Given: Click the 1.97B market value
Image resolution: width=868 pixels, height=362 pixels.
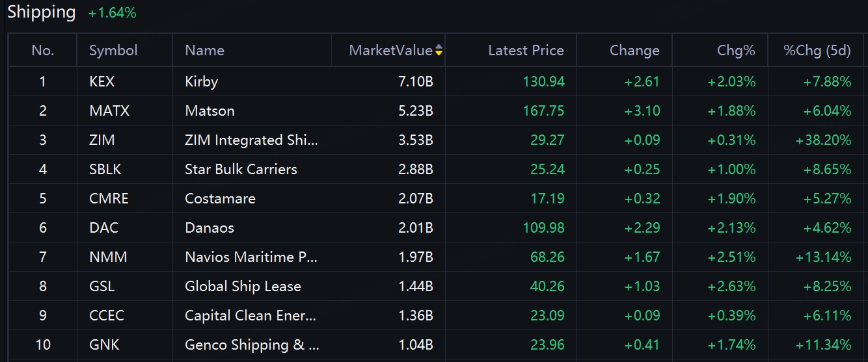Looking at the screenshot, I should [x=416, y=257].
